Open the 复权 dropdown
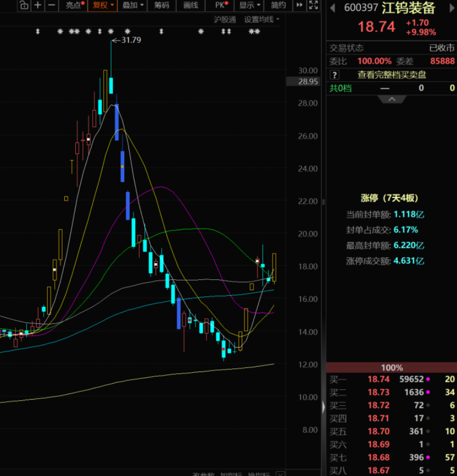 103,5
